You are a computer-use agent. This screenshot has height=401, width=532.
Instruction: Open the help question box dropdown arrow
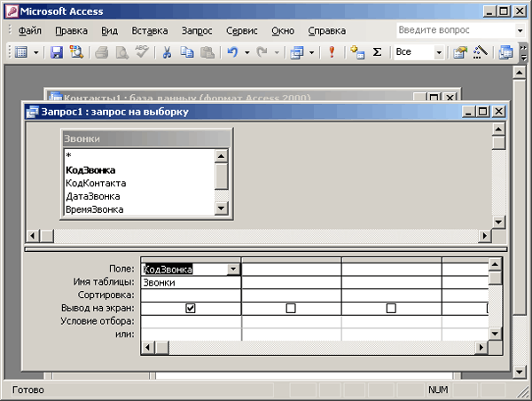pos(520,30)
